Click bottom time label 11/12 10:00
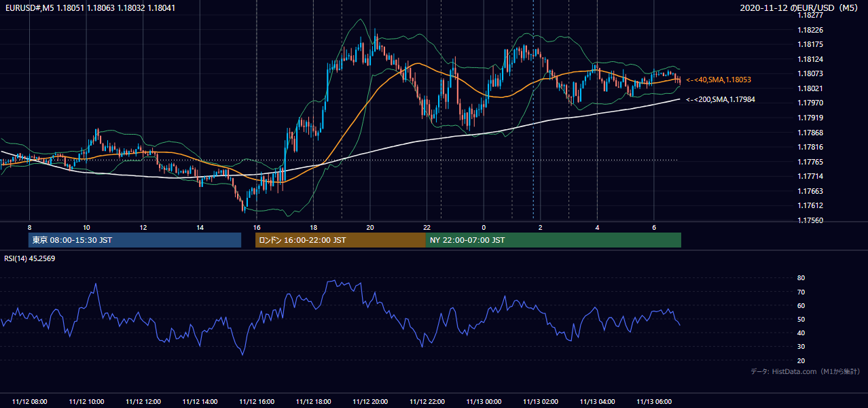This screenshot has width=868, height=408. click(86, 402)
